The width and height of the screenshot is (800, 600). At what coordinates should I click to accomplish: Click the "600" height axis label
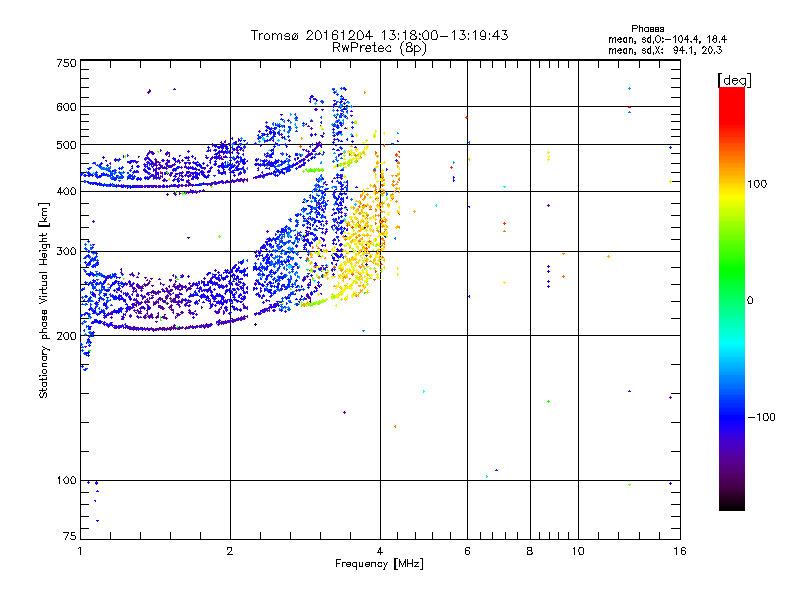(66, 107)
